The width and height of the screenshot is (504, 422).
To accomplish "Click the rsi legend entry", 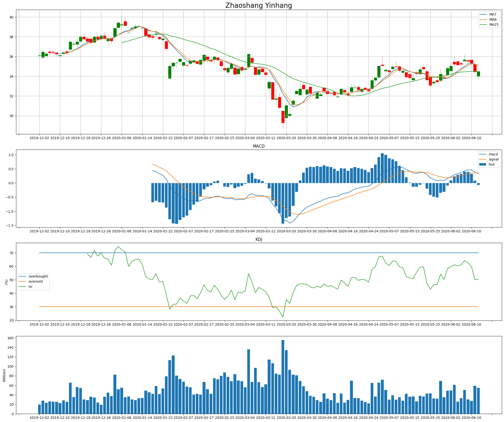I will tap(30, 287).
